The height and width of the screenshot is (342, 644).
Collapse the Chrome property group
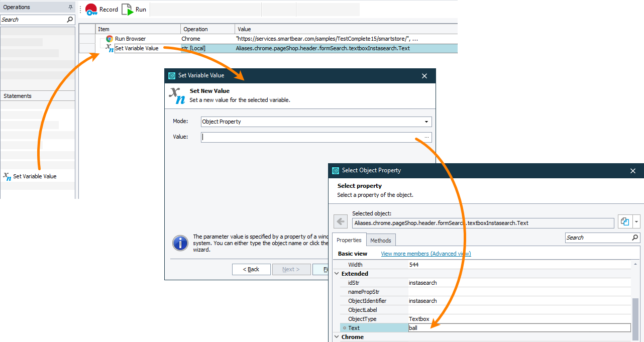[337, 337]
